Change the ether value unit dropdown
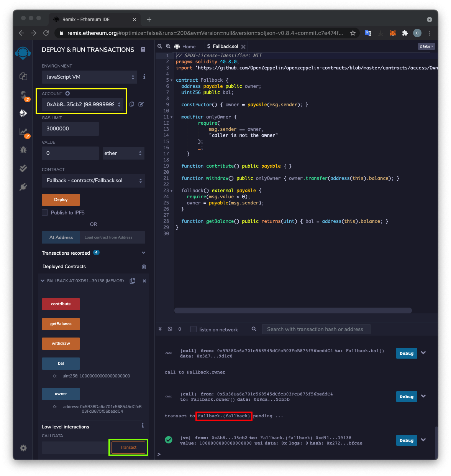451x476 pixels. [124, 153]
